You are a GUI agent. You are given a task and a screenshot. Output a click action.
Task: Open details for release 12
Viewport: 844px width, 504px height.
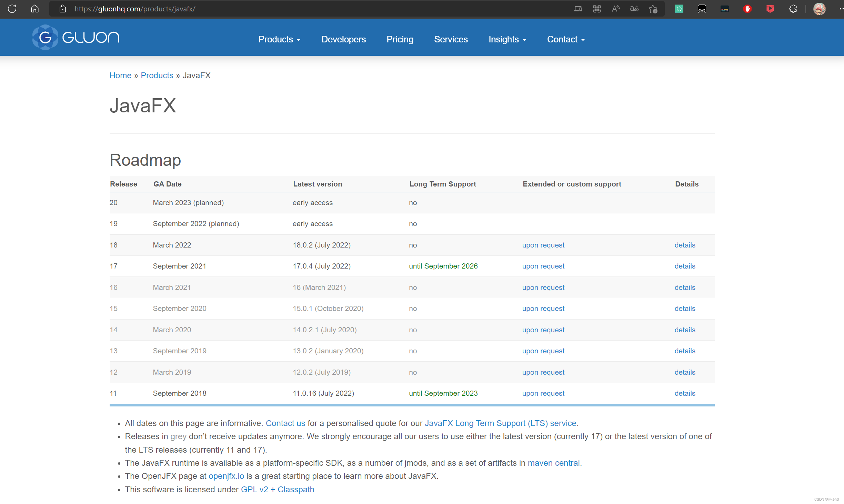tap(685, 372)
